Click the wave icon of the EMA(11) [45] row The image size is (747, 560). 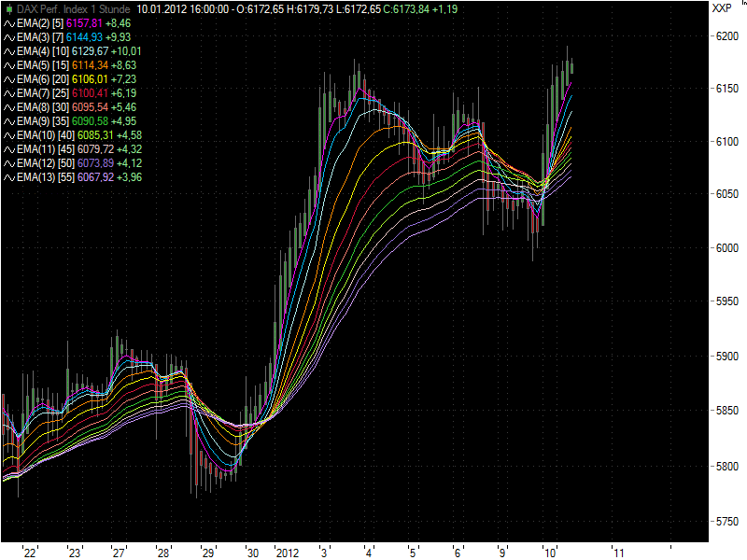coord(9,149)
